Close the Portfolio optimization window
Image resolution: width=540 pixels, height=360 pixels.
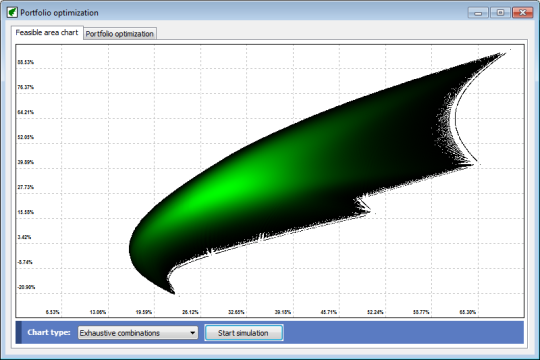[522, 13]
